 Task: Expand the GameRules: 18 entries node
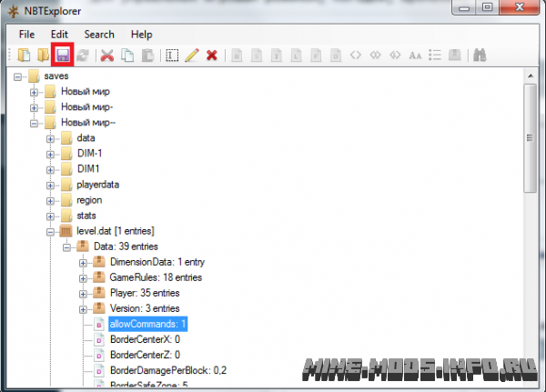pos(83,278)
